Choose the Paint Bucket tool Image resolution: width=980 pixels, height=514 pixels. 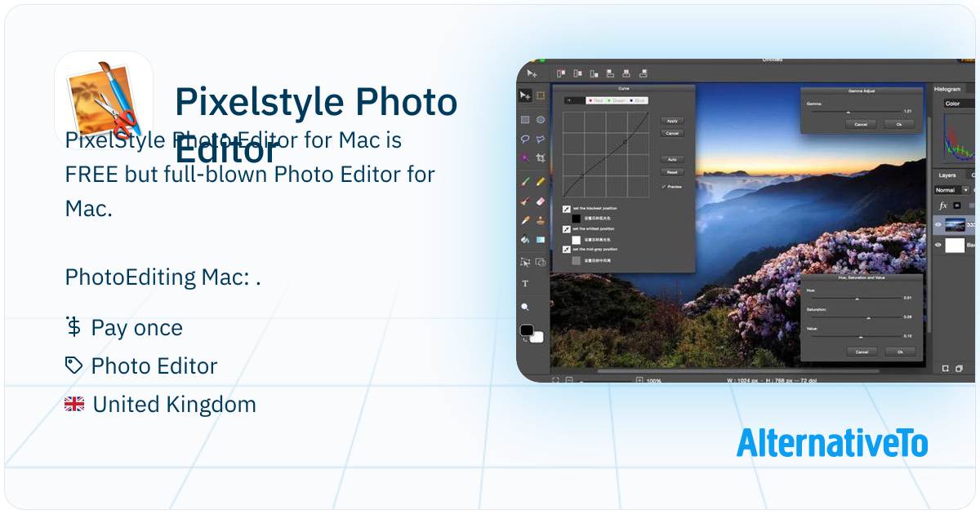click(525, 240)
